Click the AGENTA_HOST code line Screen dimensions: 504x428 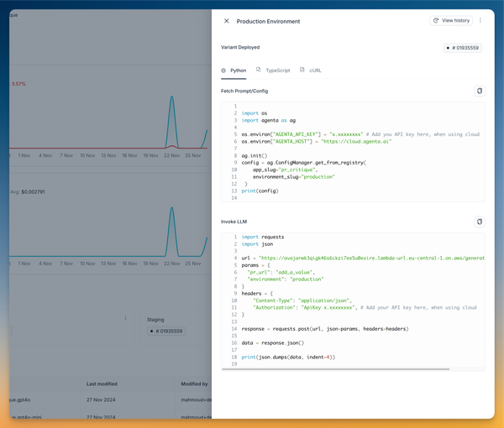tap(317, 142)
